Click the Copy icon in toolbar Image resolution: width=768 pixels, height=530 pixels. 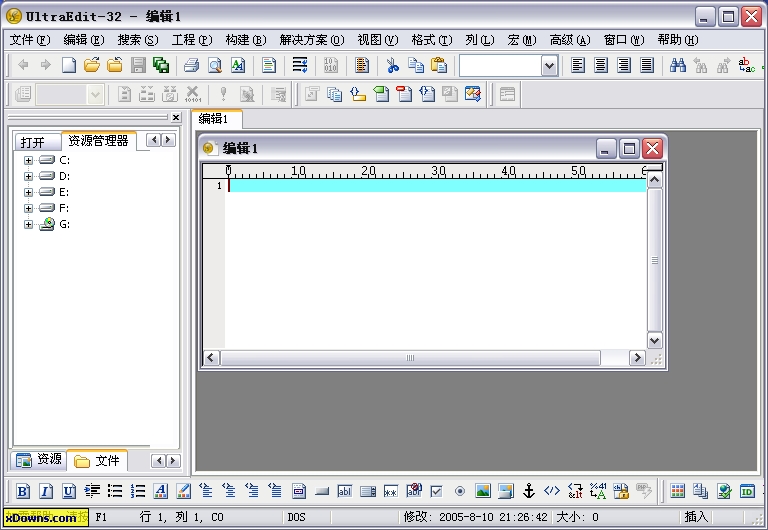pyautogui.click(x=416, y=65)
